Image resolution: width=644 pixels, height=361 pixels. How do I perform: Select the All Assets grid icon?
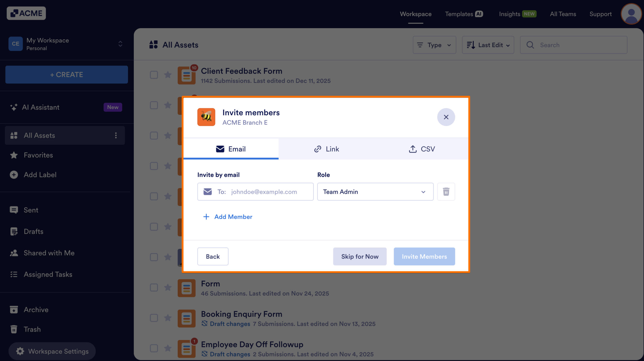pos(14,135)
